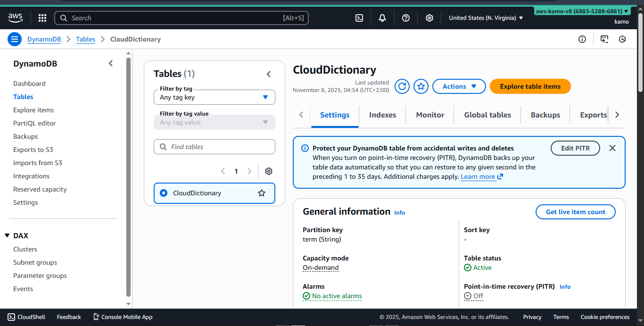Open the Actions dropdown menu
Screen dimensions: 644x326
click(459, 86)
